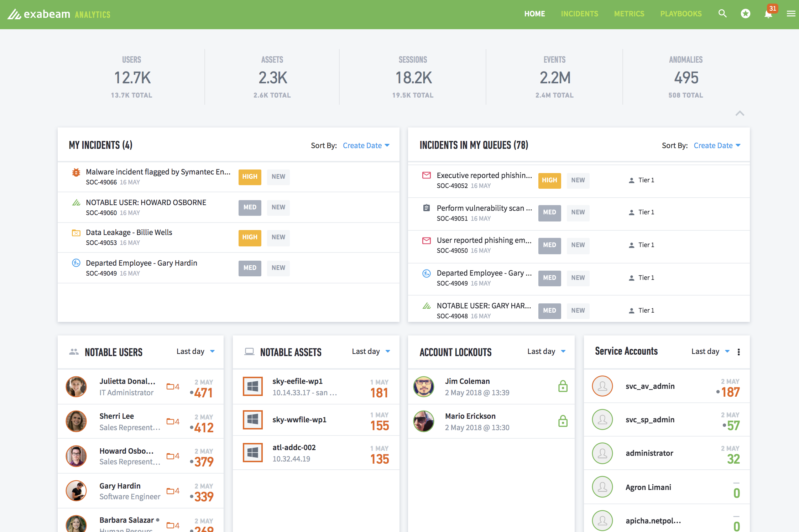Open notifications bell with 31 badge
This screenshot has width=799, height=532.
tap(768, 14)
